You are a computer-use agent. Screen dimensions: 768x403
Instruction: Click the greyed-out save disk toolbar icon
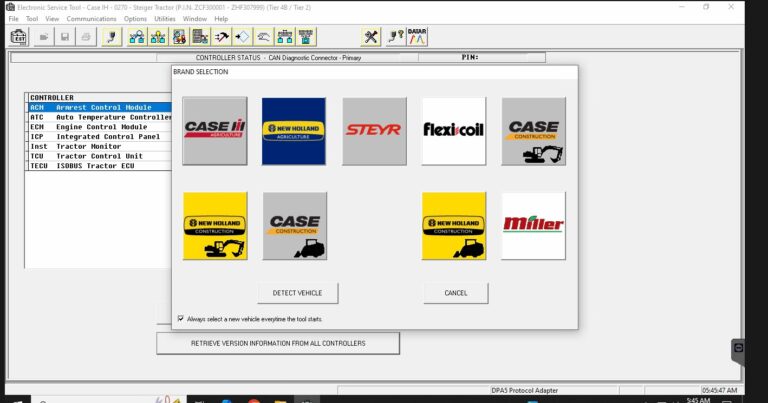point(65,37)
